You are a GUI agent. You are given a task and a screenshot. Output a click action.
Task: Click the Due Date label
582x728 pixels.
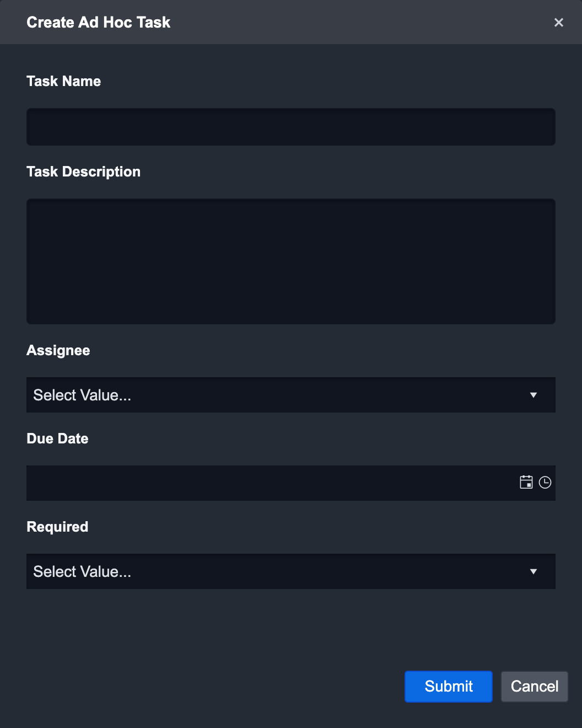coord(58,438)
